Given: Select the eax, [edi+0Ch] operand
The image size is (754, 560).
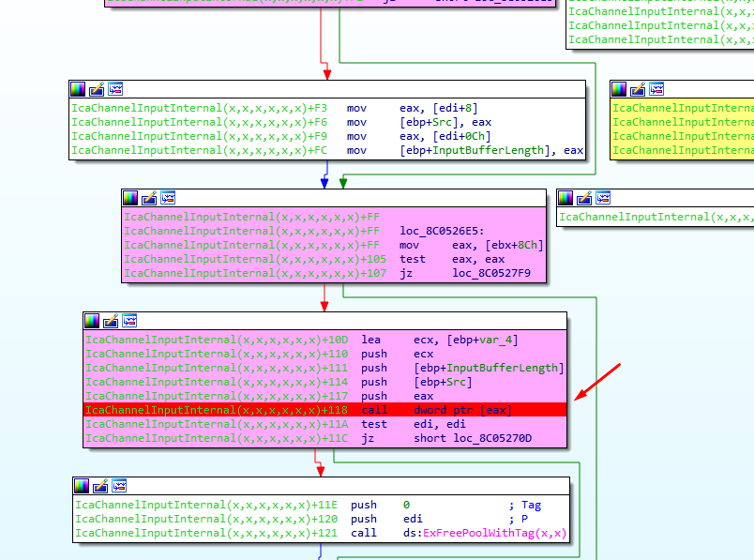Looking at the screenshot, I should click(445, 136).
